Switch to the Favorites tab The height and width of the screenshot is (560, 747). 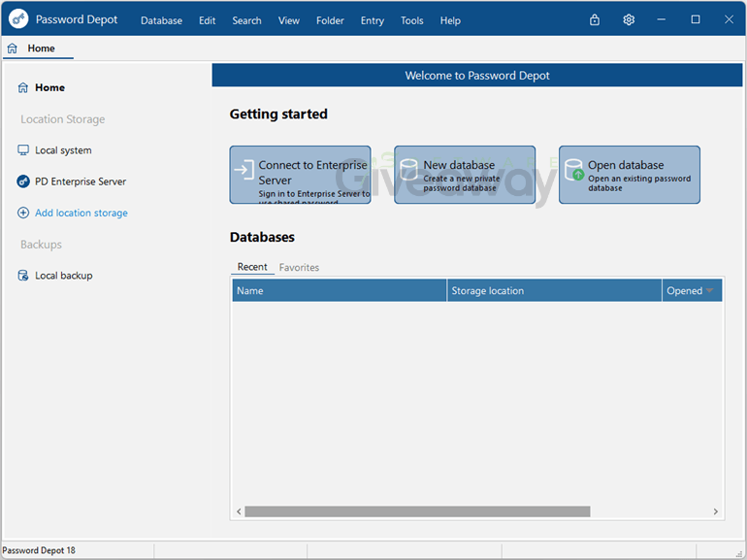tap(299, 267)
